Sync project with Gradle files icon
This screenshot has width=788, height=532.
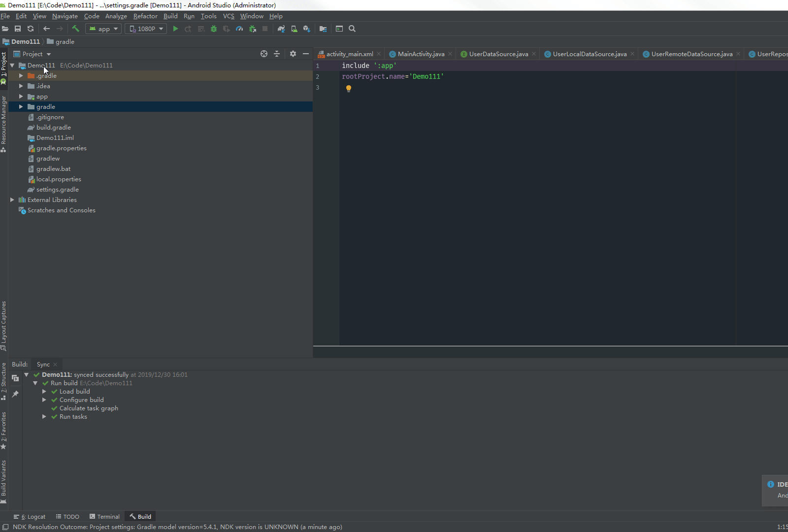pos(281,29)
